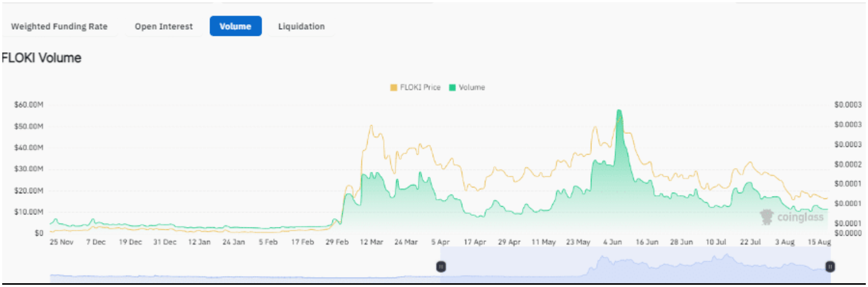The height and width of the screenshot is (287, 868).
Task: Click the volume peak near 4 Jun
Action: coord(619,112)
